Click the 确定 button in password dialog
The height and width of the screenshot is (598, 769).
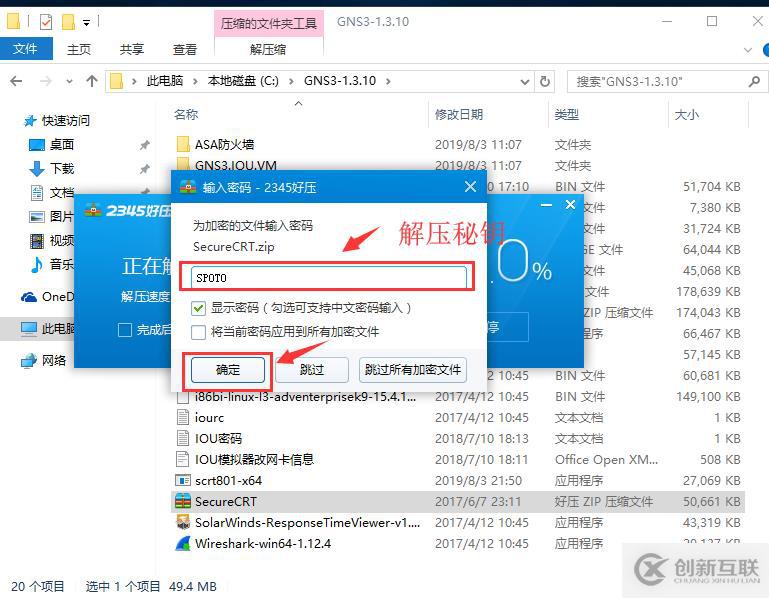coord(228,369)
